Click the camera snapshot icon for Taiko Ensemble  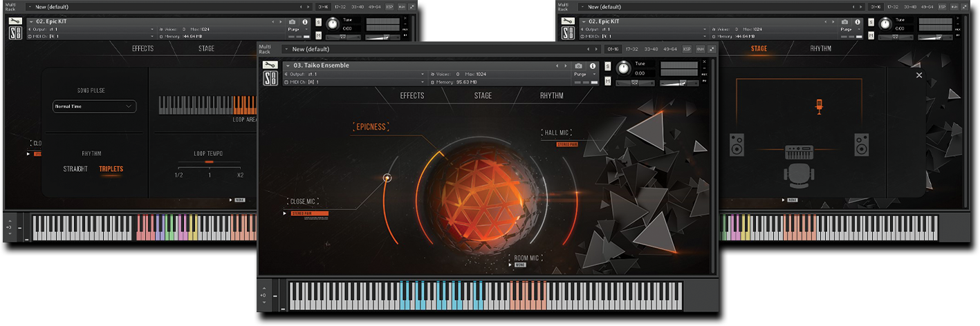pos(578,66)
